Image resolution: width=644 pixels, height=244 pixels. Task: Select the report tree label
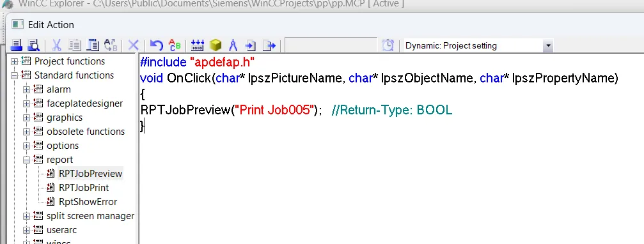point(59,160)
